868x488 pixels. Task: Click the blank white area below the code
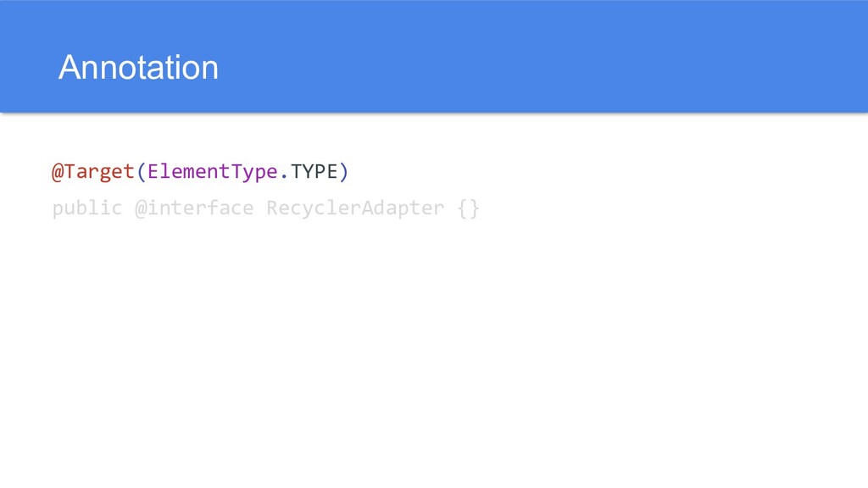(x=434, y=356)
